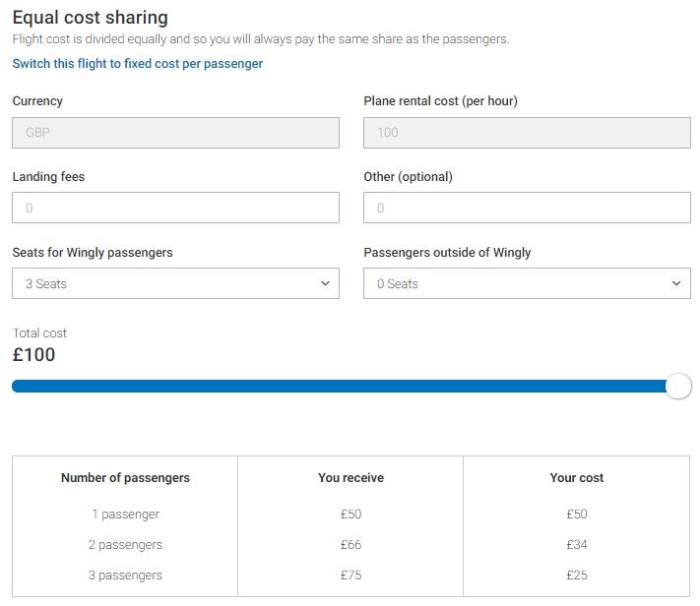Click the middle of the blue cost slider track
The width and height of the screenshot is (700, 606).
click(x=340, y=386)
